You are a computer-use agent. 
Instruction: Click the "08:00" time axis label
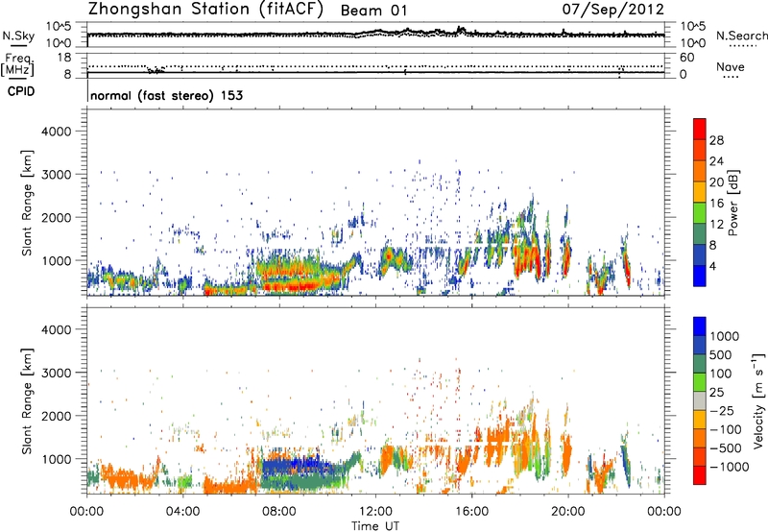coord(279,512)
